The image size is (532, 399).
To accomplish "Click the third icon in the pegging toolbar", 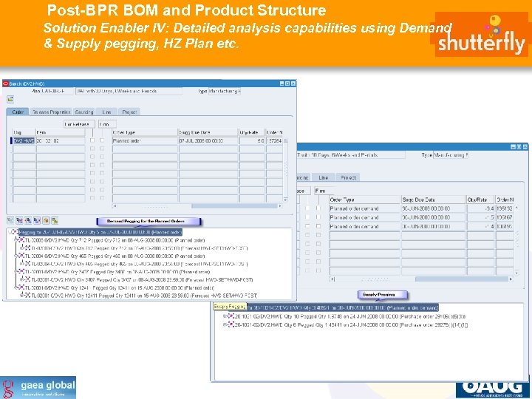I will (x=28, y=220).
